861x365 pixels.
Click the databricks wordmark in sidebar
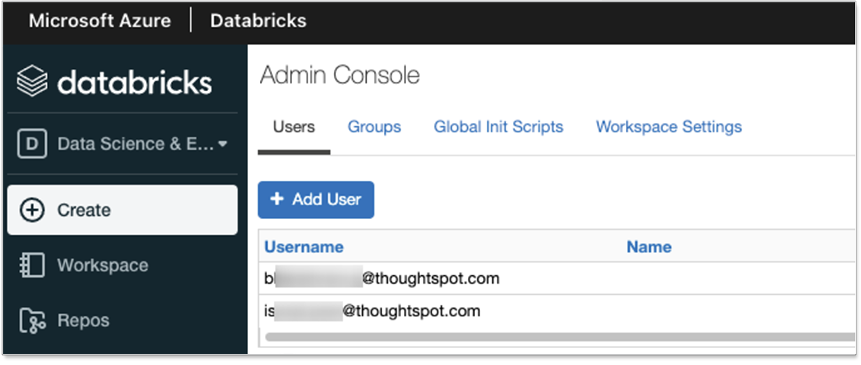tap(135, 82)
